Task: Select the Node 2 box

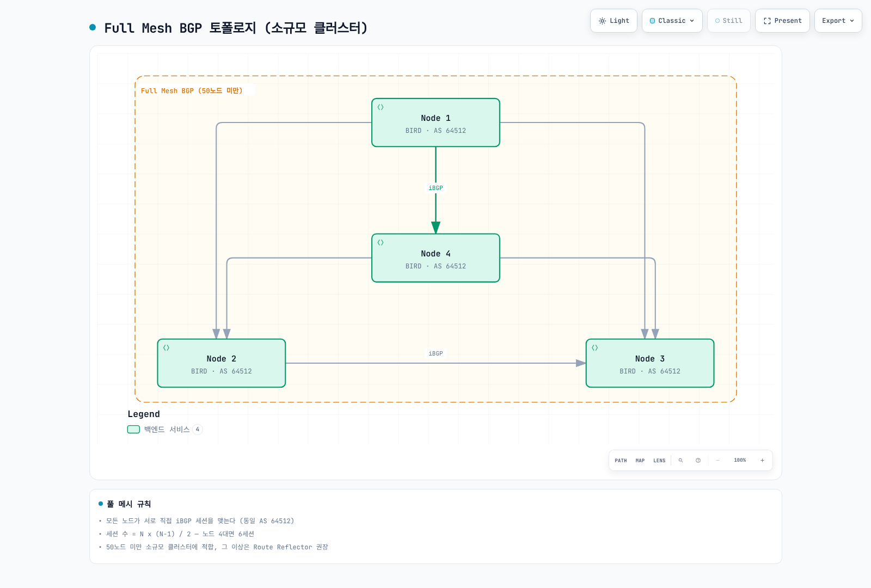Action: 222,363
